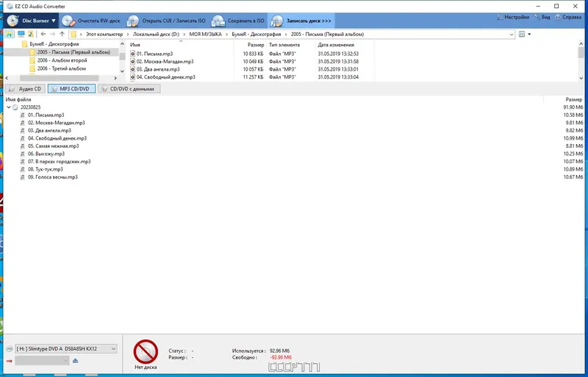Image resolution: width=588 pixels, height=377 pixels.
Task: Click МОЯ МУЗЫКА in address path
Action: point(206,34)
